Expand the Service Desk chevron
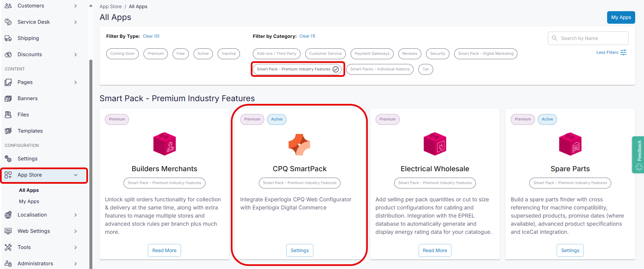 coord(76,22)
